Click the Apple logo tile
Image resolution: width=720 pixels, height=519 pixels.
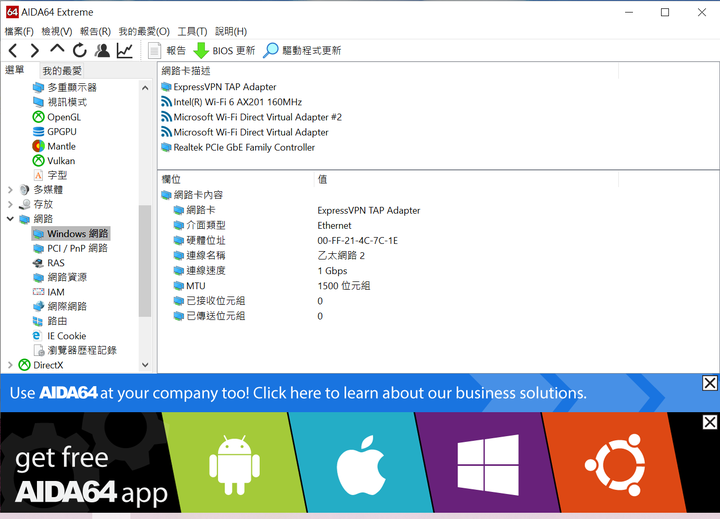coord(361,465)
